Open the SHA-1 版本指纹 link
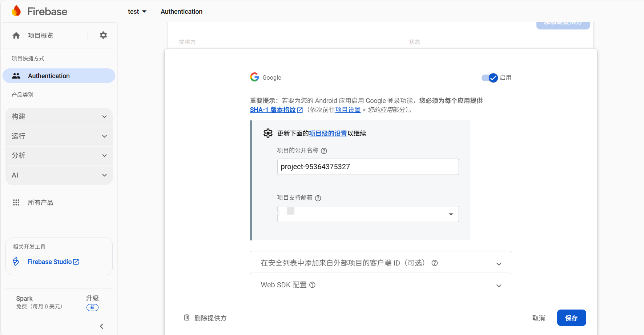Viewport: 644px width, 335px height. (273, 109)
